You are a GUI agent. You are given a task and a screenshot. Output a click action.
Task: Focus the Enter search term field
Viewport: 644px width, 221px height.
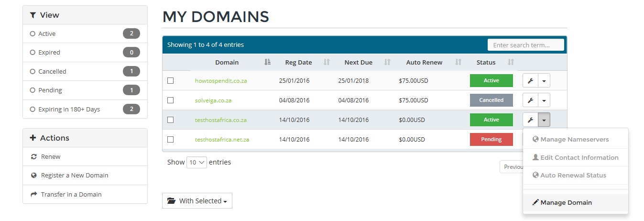[526, 45]
